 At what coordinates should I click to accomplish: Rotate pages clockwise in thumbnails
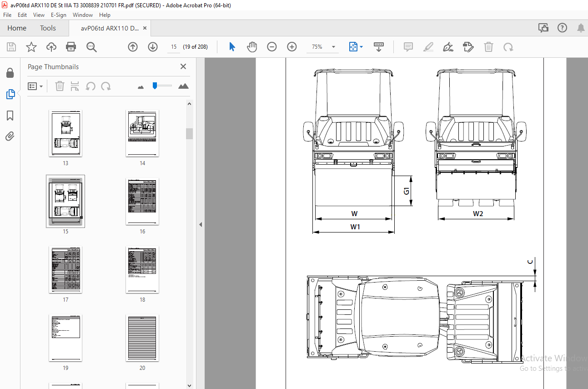(x=106, y=86)
